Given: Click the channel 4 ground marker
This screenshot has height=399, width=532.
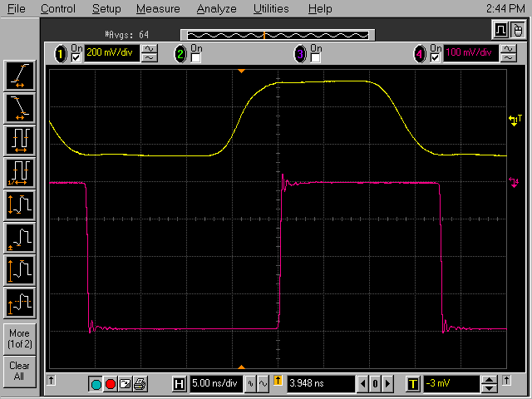Looking at the screenshot, I should point(514,182).
